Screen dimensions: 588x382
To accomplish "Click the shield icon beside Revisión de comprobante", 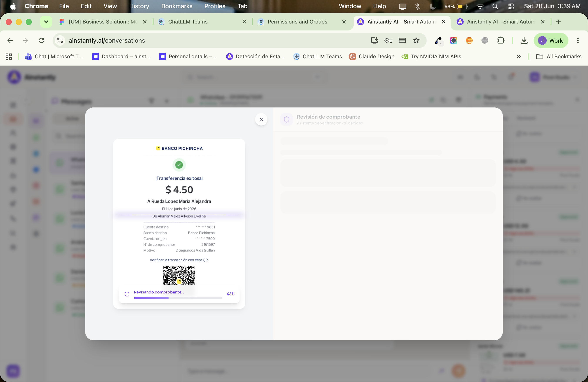I will pyautogui.click(x=287, y=119).
